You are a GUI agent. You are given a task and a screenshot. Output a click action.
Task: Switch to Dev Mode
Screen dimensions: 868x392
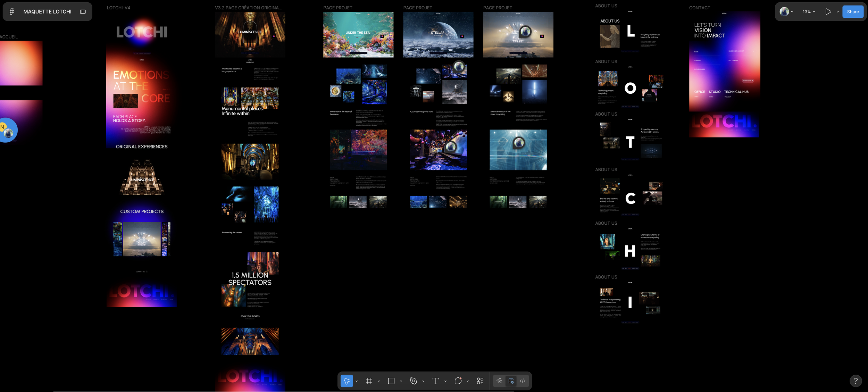523,381
